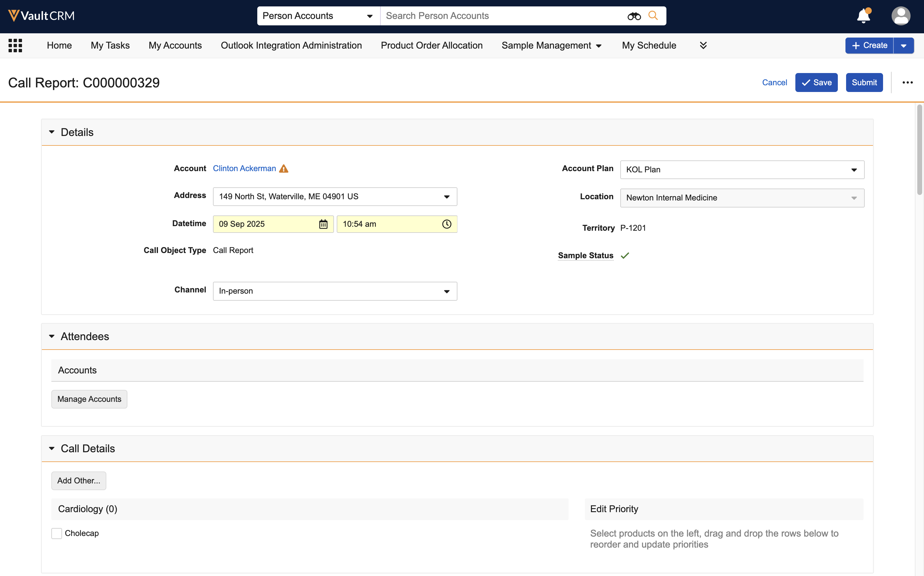Click the Submit button
Viewport: 924px width, 576px height.
[x=864, y=83]
